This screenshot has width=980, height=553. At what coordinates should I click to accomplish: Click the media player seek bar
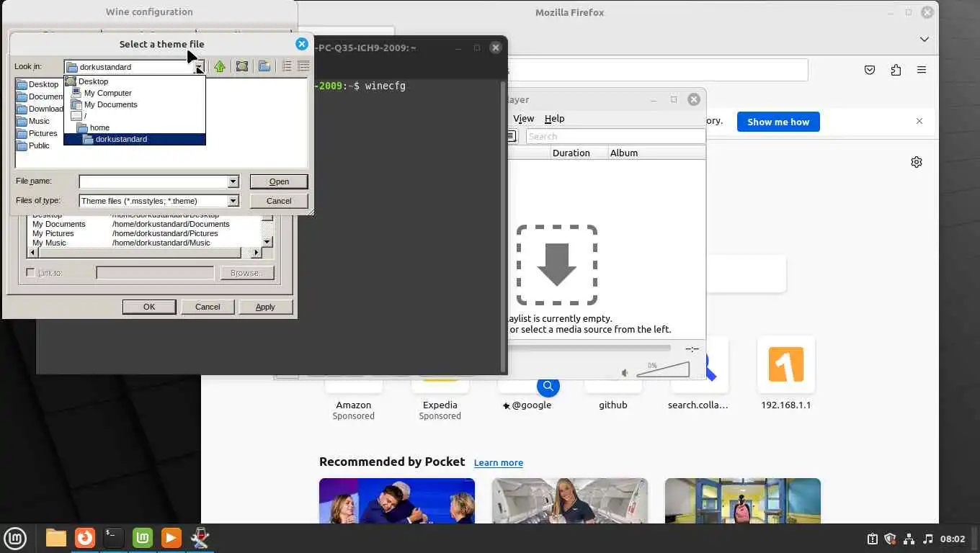589,348
